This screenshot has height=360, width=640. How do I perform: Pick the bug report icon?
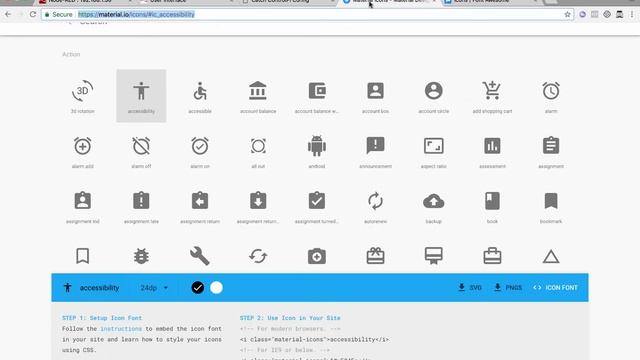(141, 256)
